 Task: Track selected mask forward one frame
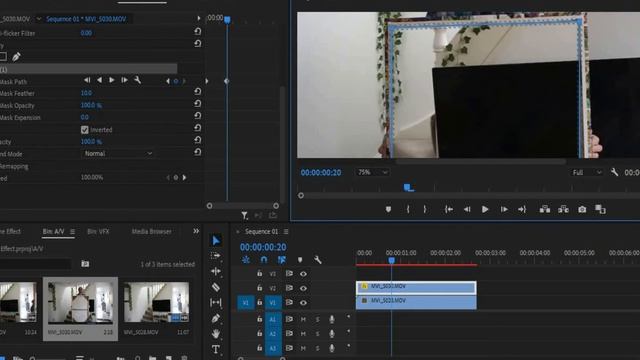tap(124, 80)
